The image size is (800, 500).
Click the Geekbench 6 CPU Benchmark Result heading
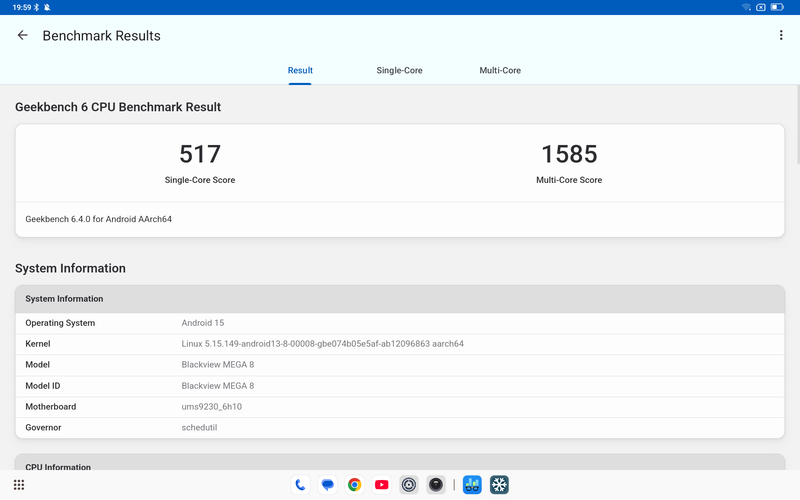118,107
